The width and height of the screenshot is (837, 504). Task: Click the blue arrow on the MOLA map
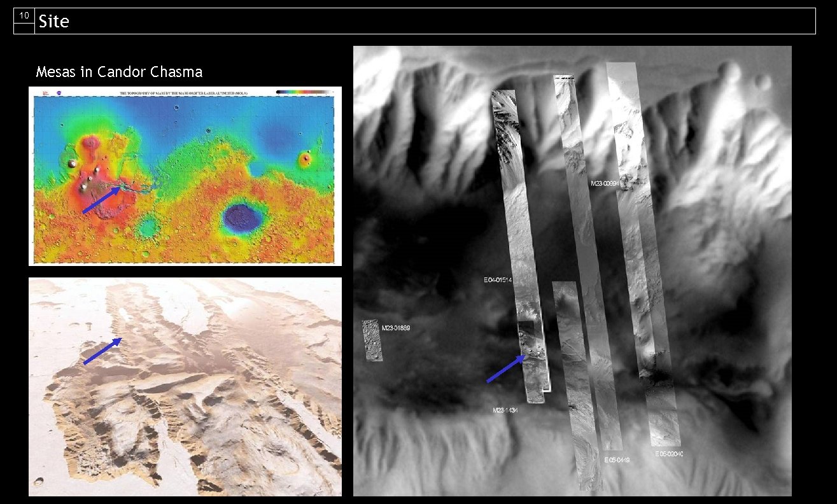(100, 200)
